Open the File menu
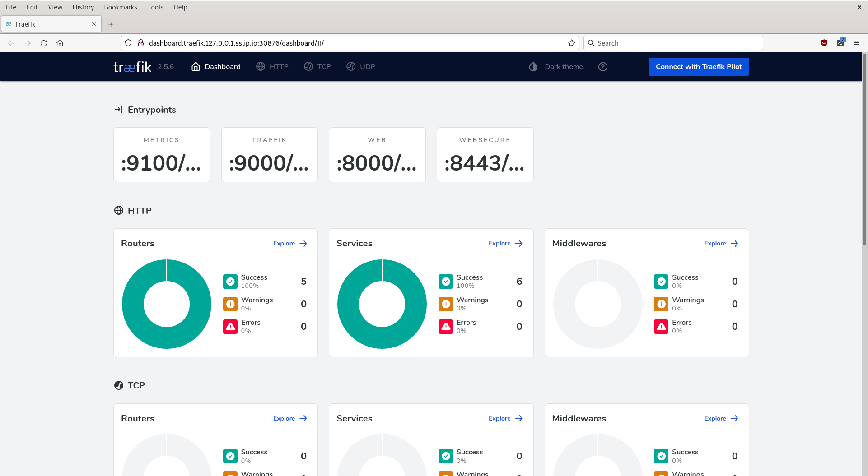 [x=11, y=7]
